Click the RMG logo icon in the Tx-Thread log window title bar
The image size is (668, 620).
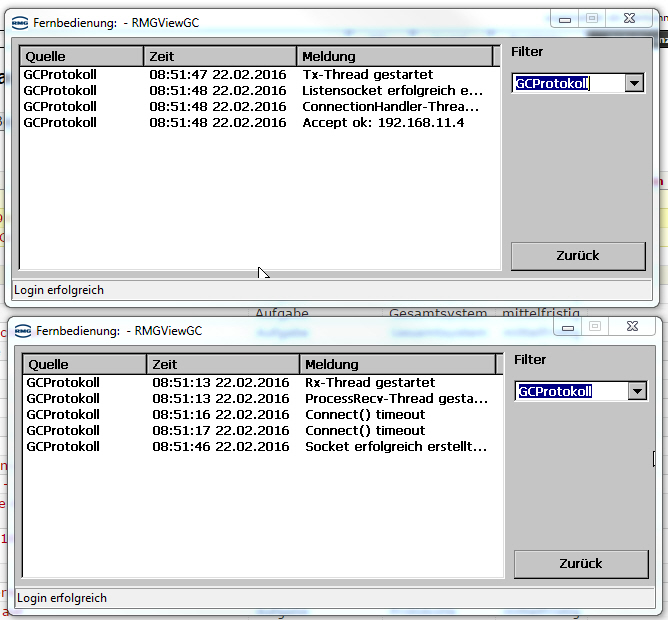[21, 22]
